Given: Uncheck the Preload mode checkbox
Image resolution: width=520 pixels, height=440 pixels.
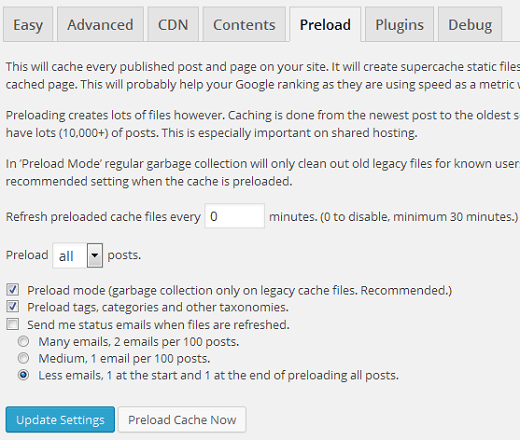Looking at the screenshot, I should 13,290.
